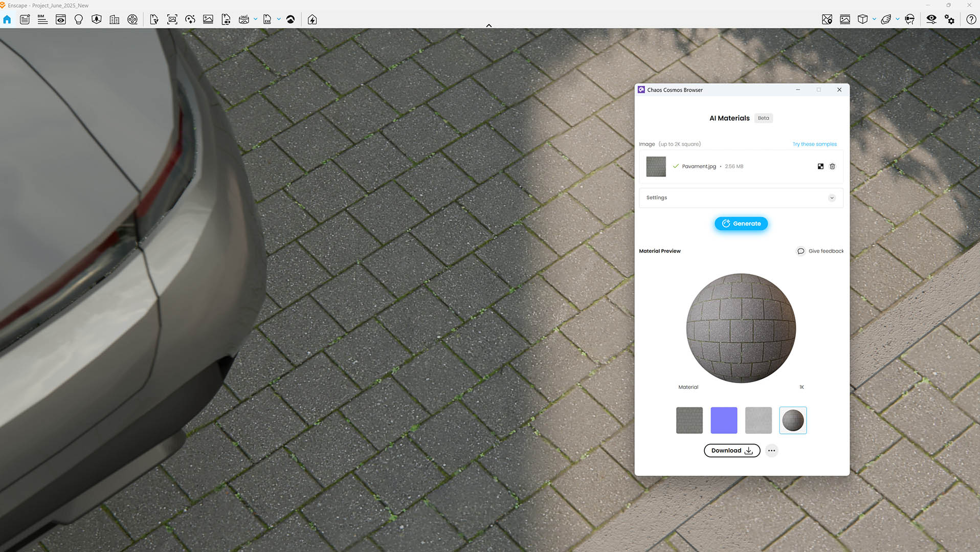Click the Try these samples link
This screenshot has height=552, width=980.
[x=815, y=144]
